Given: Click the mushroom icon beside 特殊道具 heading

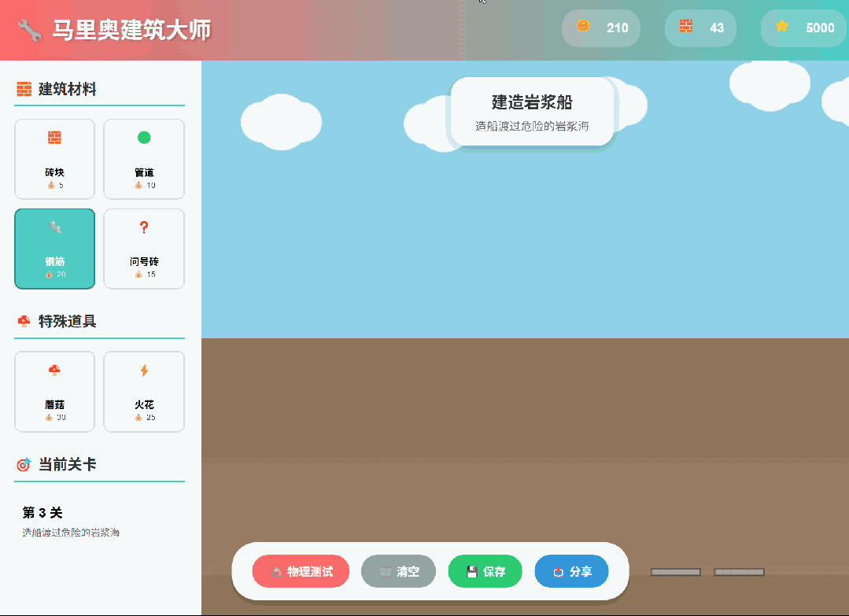Looking at the screenshot, I should [x=24, y=322].
